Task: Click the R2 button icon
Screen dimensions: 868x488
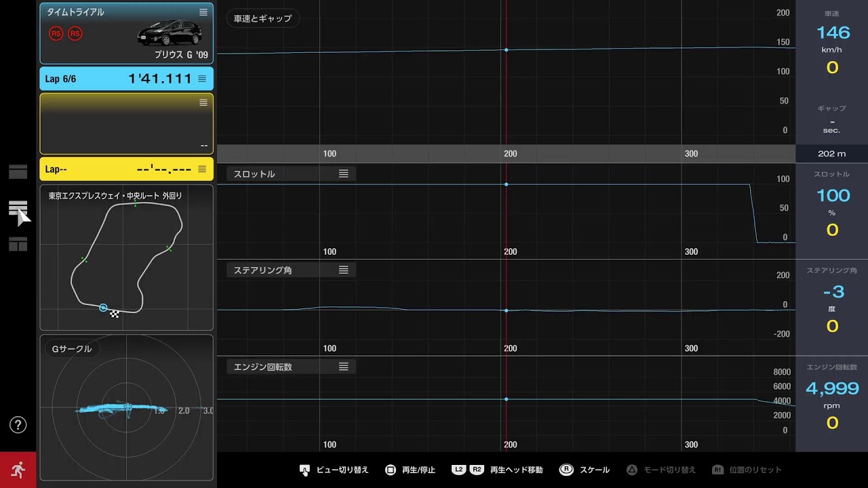Action: (477, 470)
